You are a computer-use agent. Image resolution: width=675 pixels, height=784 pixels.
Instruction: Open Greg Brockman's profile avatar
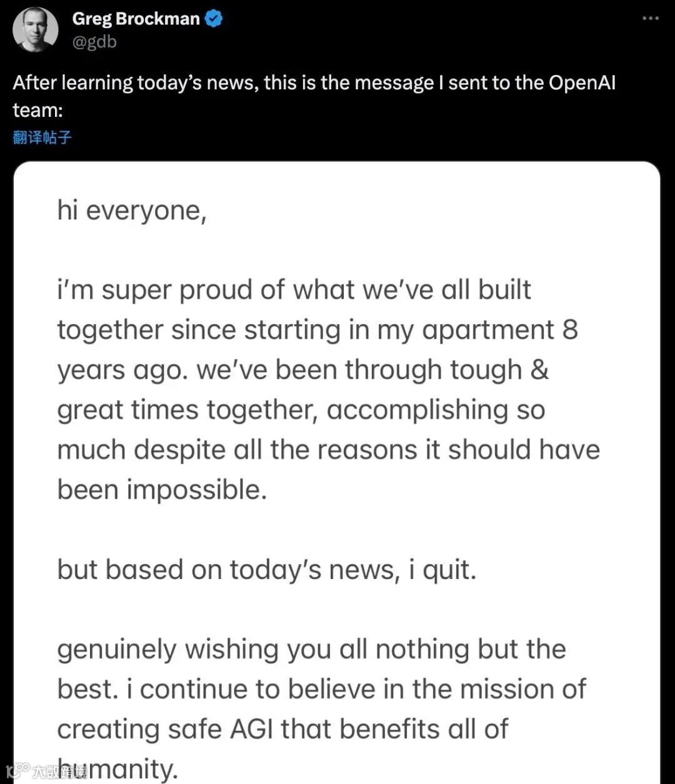pyautogui.click(x=35, y=30)
